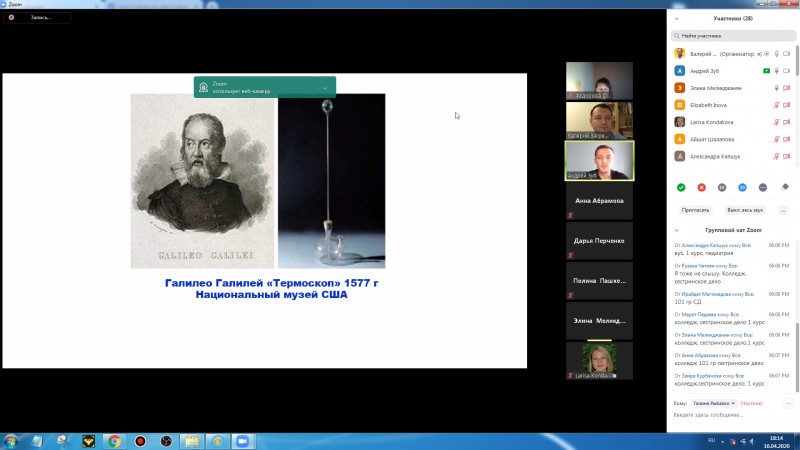Unmute Elizabeth Inova microphone

coord(777,105)
